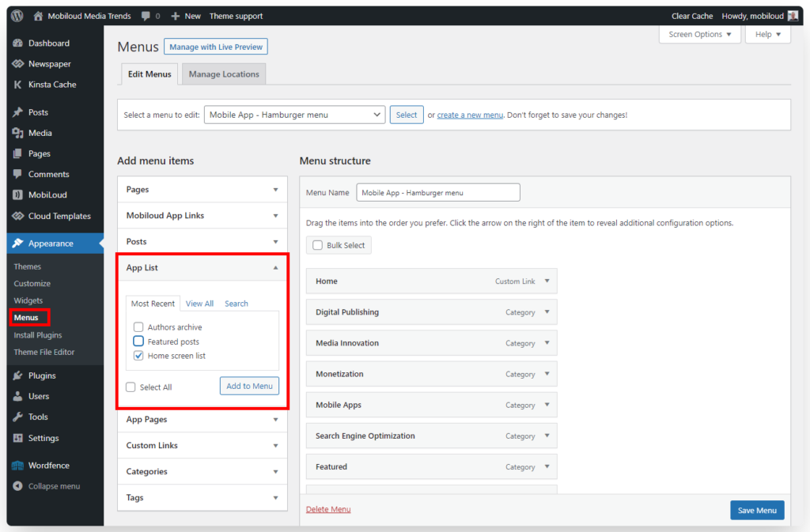The height and width of the screenshot is (532, 810).
Task: Open Theme support in admin bar
Action: click(x=236, y=16)
